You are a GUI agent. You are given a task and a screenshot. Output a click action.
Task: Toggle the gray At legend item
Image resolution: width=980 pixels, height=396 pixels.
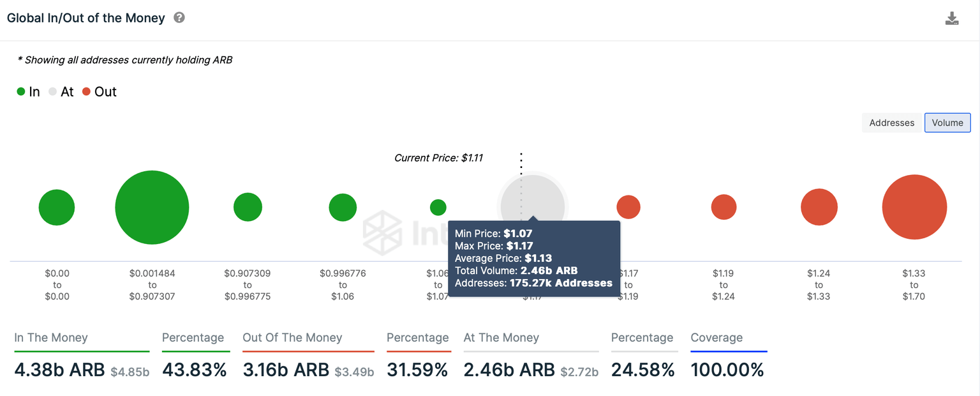[x=61, y=92]
